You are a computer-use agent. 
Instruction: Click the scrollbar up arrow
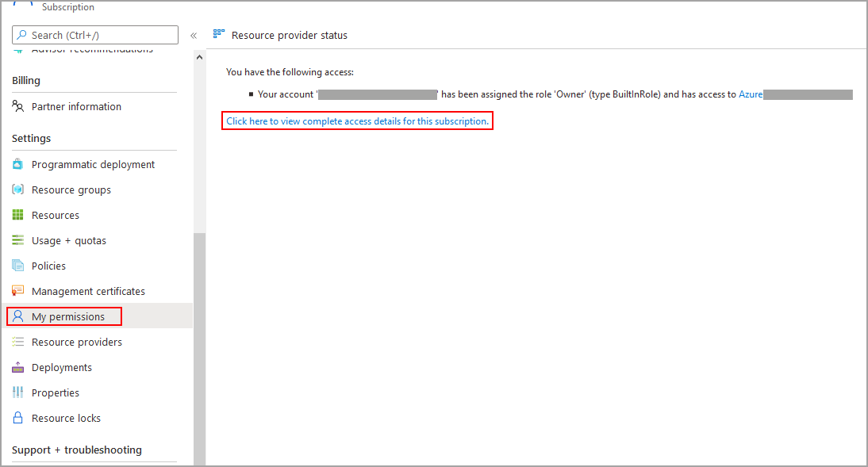point(199,56)
